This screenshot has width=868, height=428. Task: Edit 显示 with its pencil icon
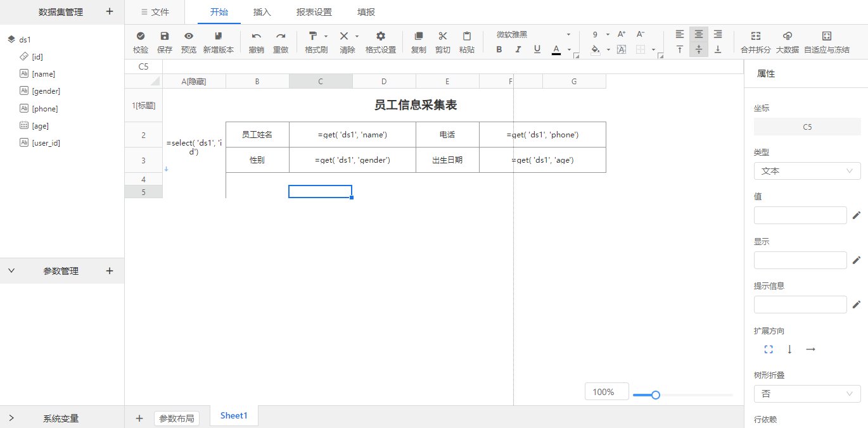(x=857, y=260)
